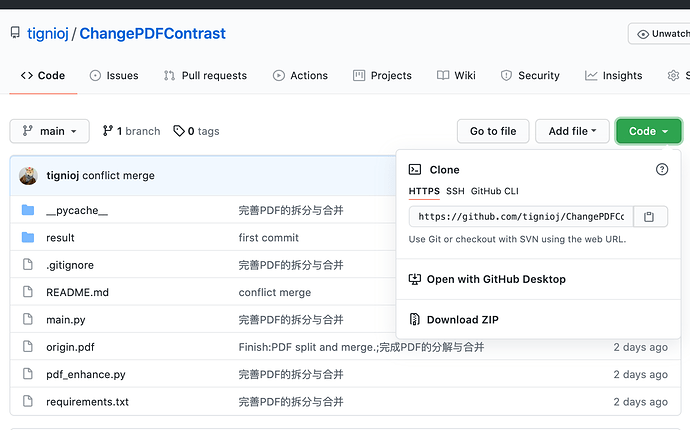
Task: Open requirements.txt file
Action: 88,401
